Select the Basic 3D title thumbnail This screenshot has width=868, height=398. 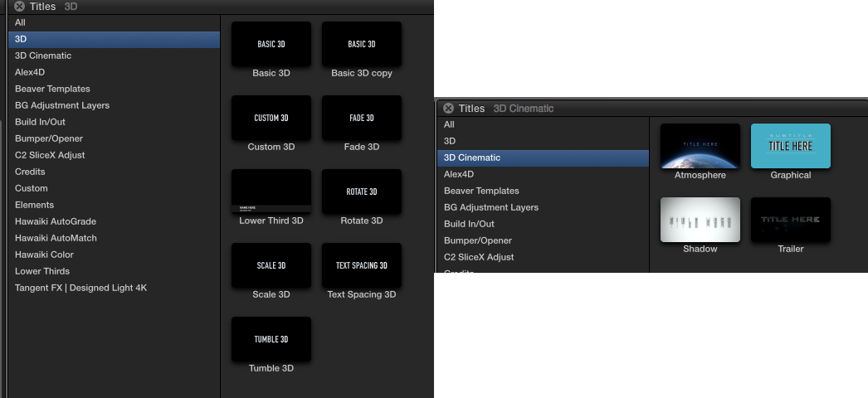pyautogui.click(x=271, y=44)
